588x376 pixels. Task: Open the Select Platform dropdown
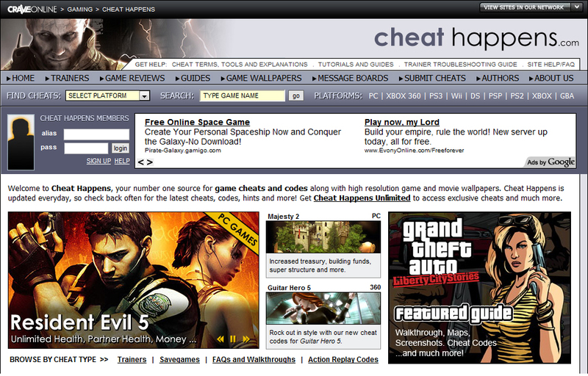pos(107,95)
